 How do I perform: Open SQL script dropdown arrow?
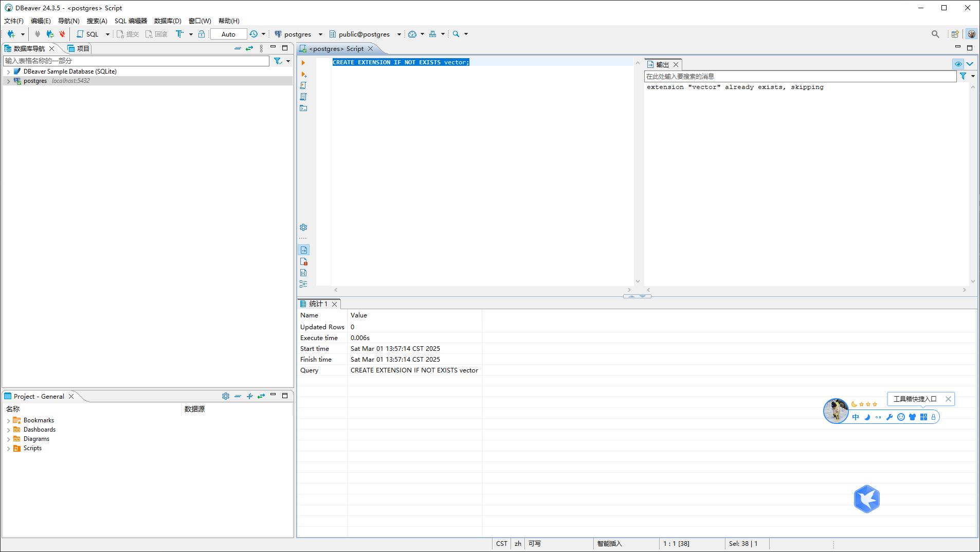tap(107, 34)
